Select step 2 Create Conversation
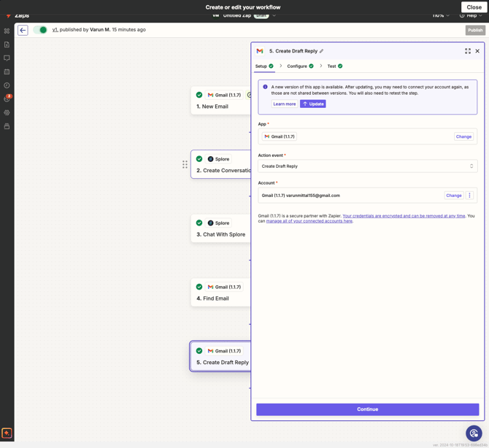The height and width of the screenshot is (448, 489). (221, 165)
